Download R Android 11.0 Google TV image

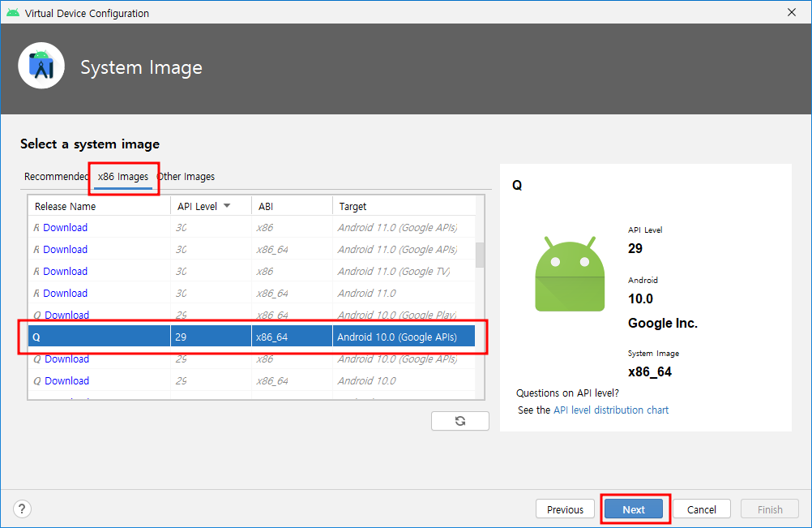tap(66, 271)
